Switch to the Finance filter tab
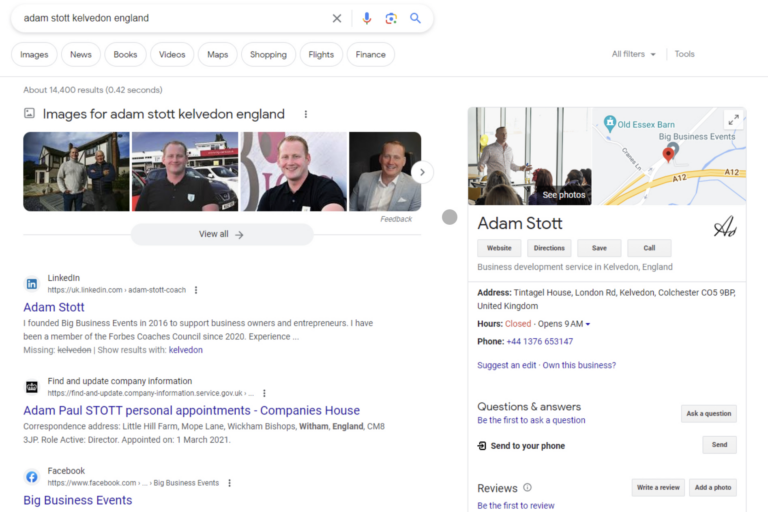The image size is (768, 512). [371, 54]
